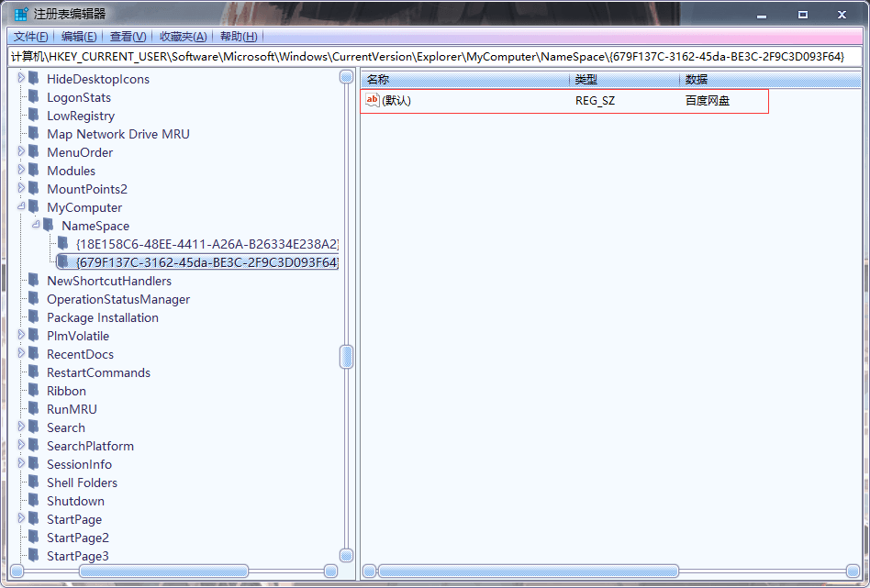The width and height of the screenshot is (870, 588).
Task: Open the 收藏夹(A) menu
Action: pos(184,37)
